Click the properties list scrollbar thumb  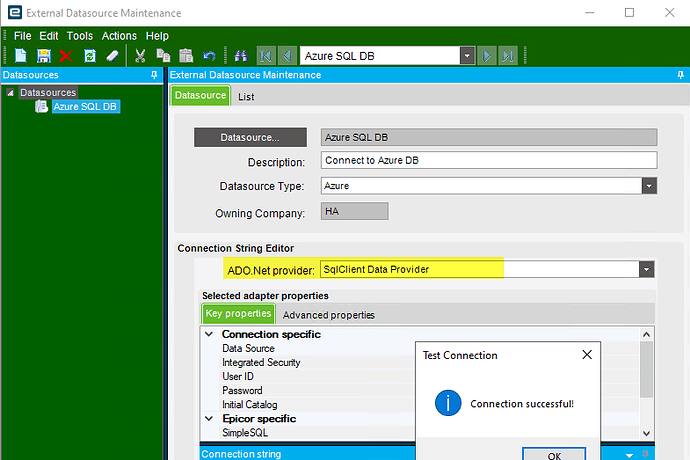(646, 369)
